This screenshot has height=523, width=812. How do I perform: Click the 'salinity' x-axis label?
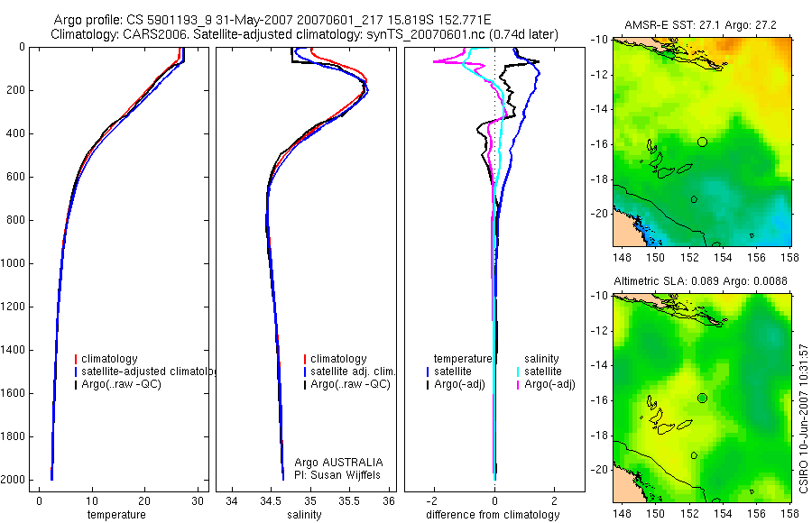click(x=304, y=515)
